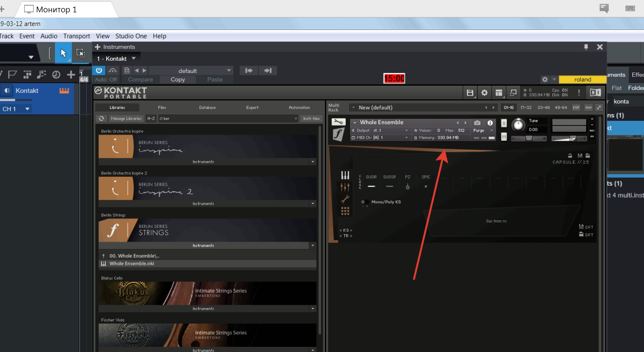Viewport: 644px width, 352px height.
Task: Pin the Instruments window
Action: (x=586, y=47)
